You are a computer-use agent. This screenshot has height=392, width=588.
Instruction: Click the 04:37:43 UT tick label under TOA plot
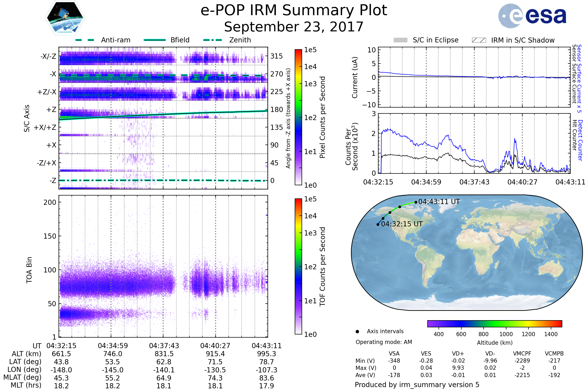point(164,346)
